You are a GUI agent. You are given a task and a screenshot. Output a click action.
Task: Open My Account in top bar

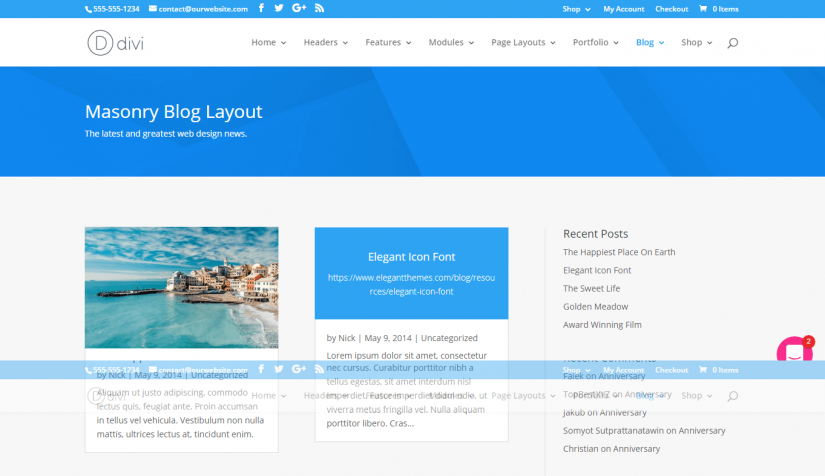tap(623, 9)
